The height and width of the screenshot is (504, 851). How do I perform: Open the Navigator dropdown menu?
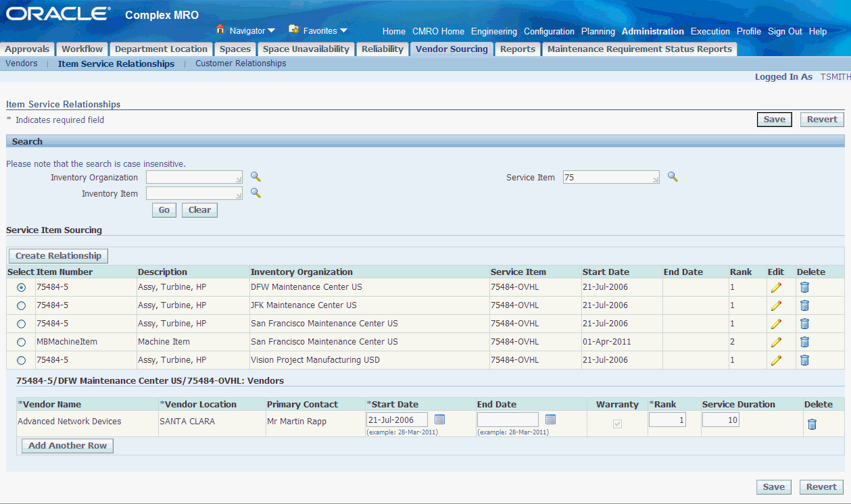point(252,31)
